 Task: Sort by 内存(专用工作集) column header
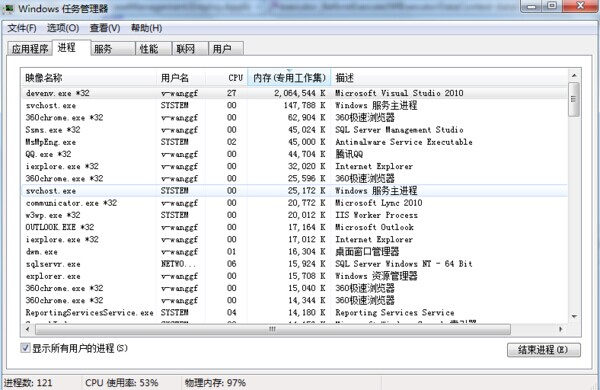click(289, 78)
